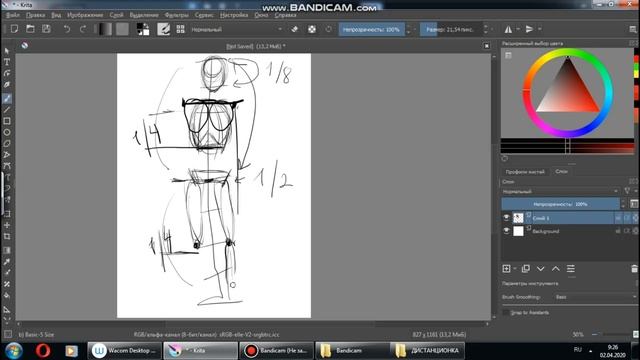Hide the Background layer
This screenshot has width=640, height=360.
pyautogui.click(x=506, y=231)
